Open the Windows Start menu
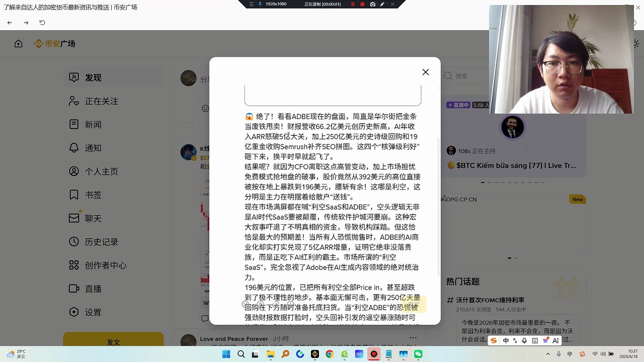 point(226,354)
